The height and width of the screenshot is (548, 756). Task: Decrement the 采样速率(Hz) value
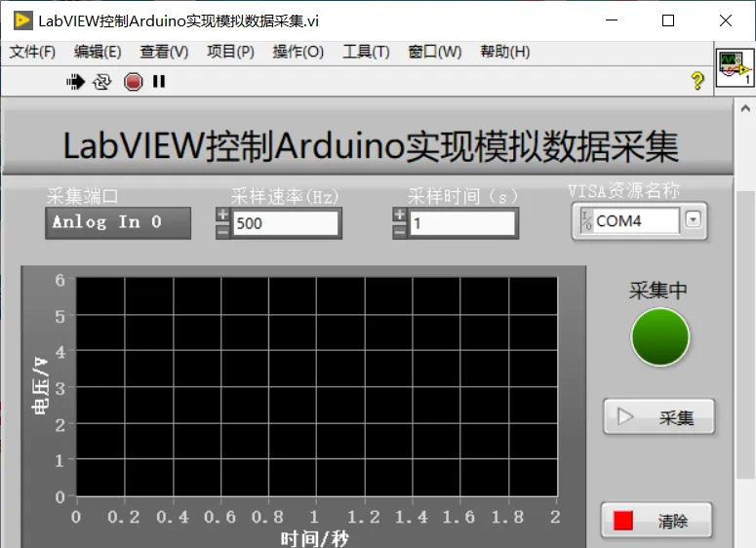click(x=222, y=232)
